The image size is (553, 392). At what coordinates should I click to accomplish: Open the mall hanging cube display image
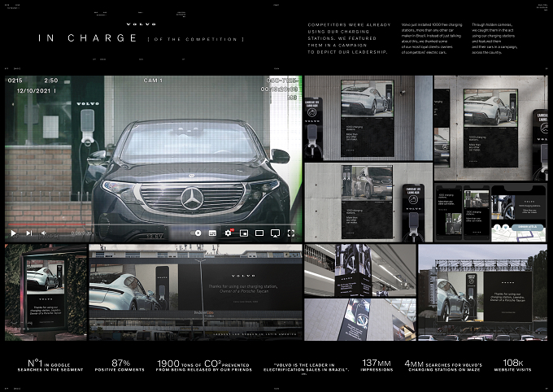coord(360,270)
